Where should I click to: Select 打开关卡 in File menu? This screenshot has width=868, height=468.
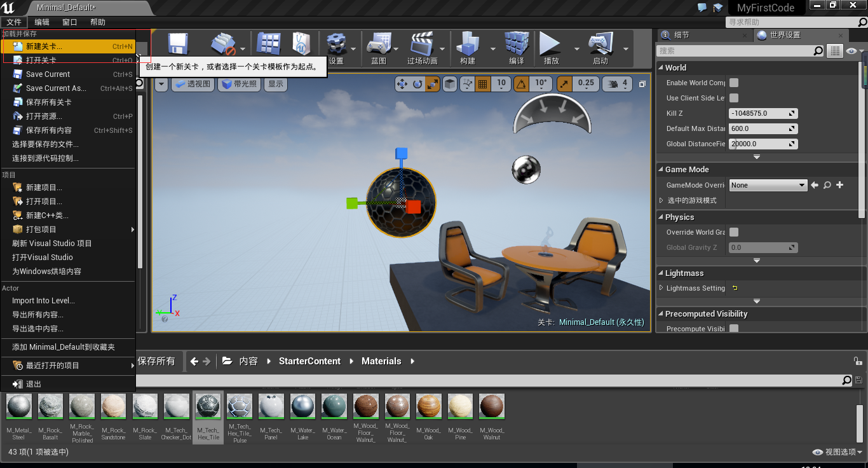[68, 60]
